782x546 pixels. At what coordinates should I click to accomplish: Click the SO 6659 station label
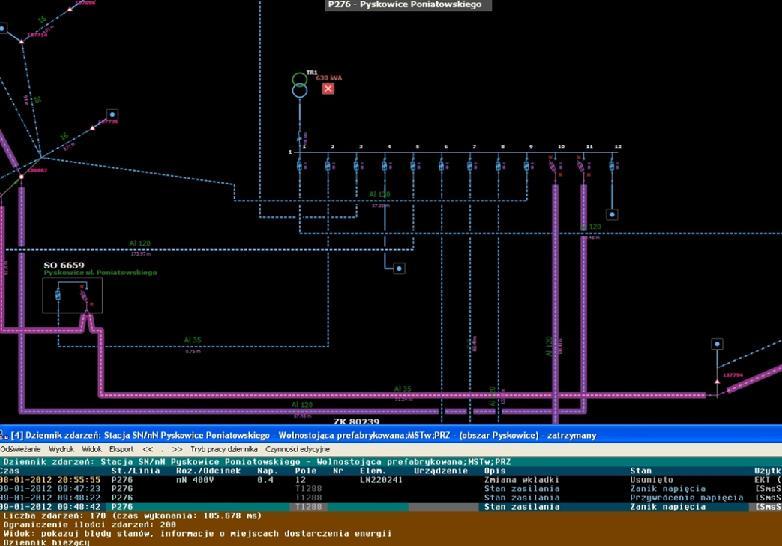64,265
